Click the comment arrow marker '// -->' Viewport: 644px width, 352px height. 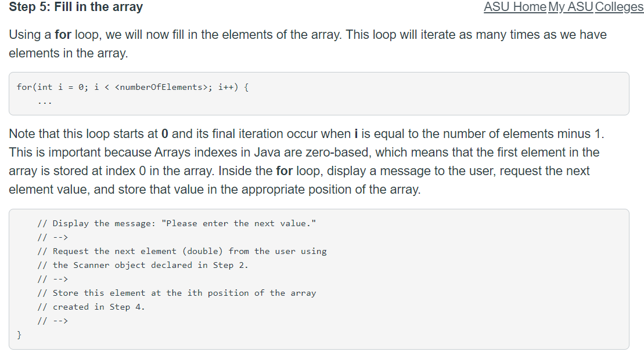click(52, 237)
